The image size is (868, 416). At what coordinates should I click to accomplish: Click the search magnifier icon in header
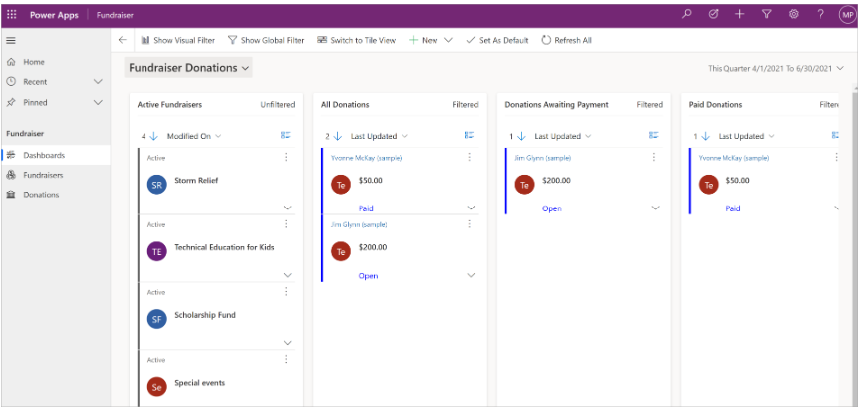[x=687, y=15]
